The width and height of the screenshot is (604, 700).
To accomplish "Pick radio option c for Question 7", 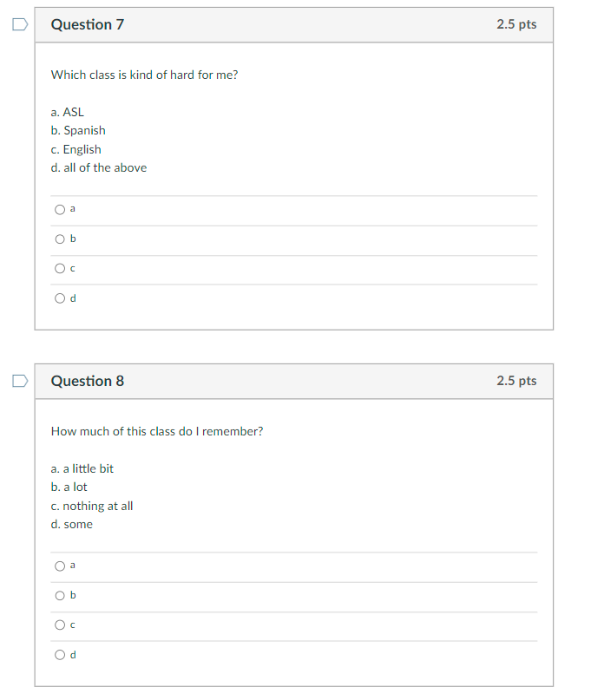I will click(x=60, y=269).
